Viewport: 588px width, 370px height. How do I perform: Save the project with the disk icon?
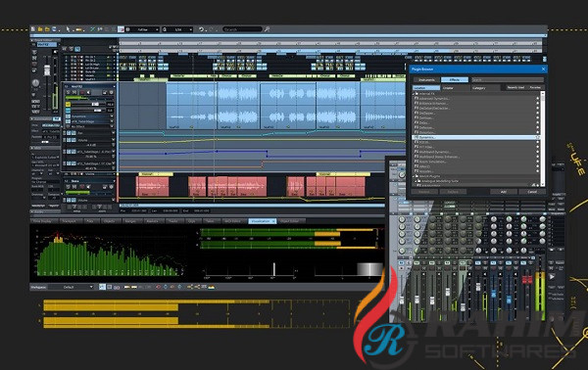[54, 29]
